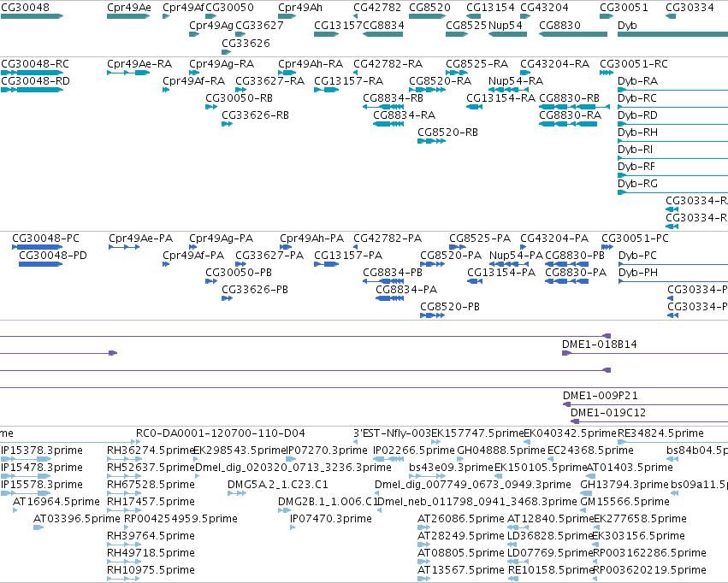Select EST GM15566.5prime
728x583 pixels.
point(625,502)
